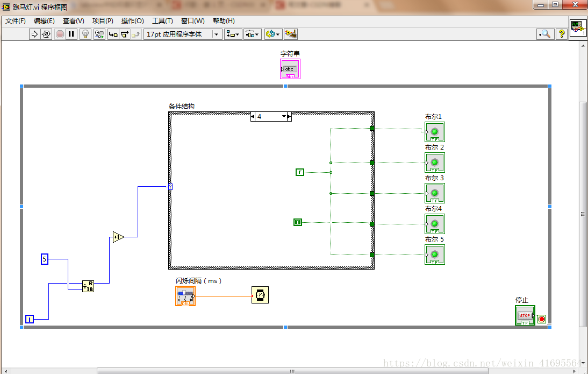Go to next case with right arrow
The image size is (588, 374).
[289, 116]
